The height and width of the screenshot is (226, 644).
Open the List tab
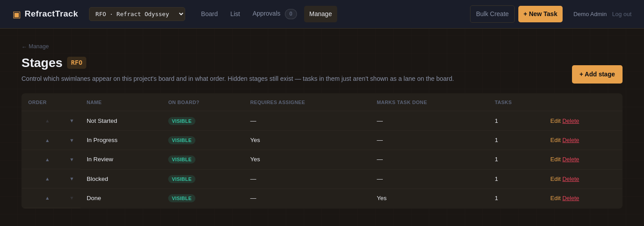click(235, 14)
